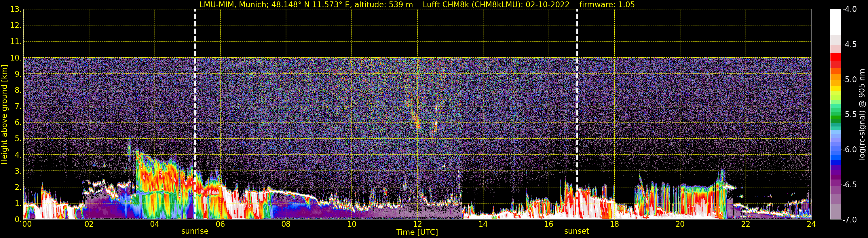
Task: Click the '18' tick on the time axis
Action: 615,224
